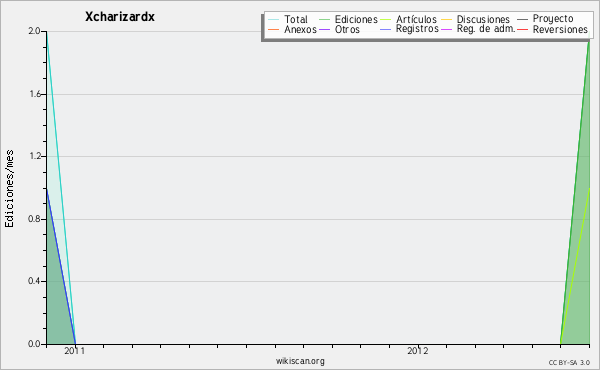Click the 1.2 y-axis value
The height and width of the screenshot is (370, 600).
click(x=35, y=156)
